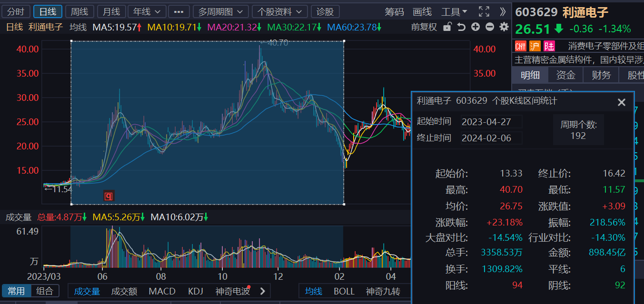The width and height of the screenshot is (644, 304).
Task: Enter fullscreen with the expand icon
Action: point(484,11)
